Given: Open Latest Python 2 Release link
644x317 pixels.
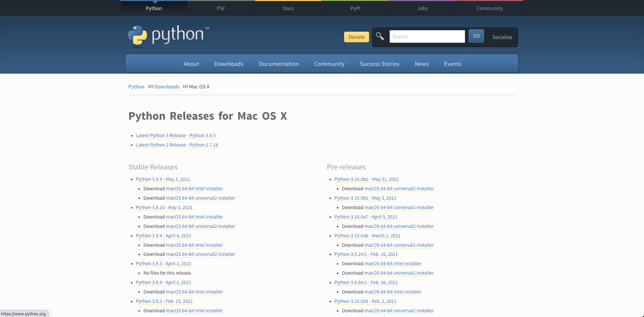Looking at the screenshot, I should [177, 145].
